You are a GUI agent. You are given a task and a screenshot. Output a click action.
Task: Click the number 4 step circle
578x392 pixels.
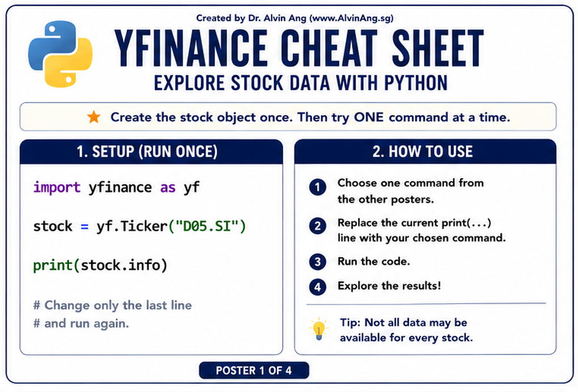[x=317, y=287]
